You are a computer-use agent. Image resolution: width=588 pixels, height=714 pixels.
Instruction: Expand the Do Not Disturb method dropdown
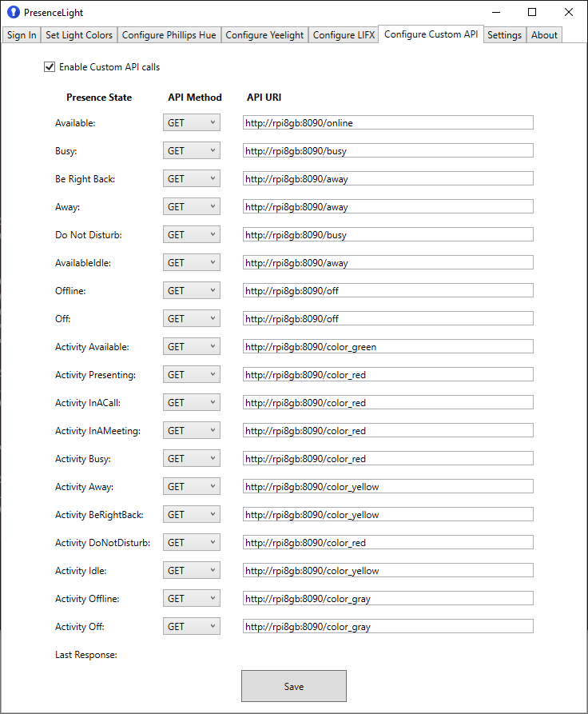(192, 234)
